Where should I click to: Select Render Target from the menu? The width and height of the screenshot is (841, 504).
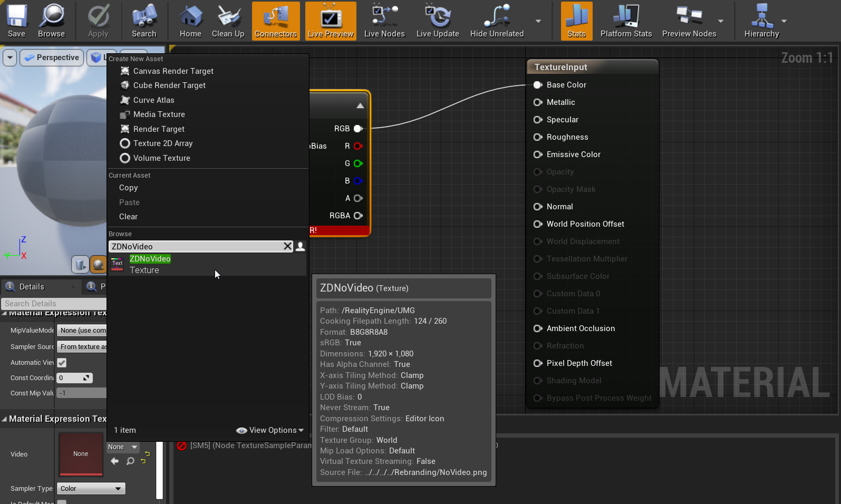tap(159, 129)
